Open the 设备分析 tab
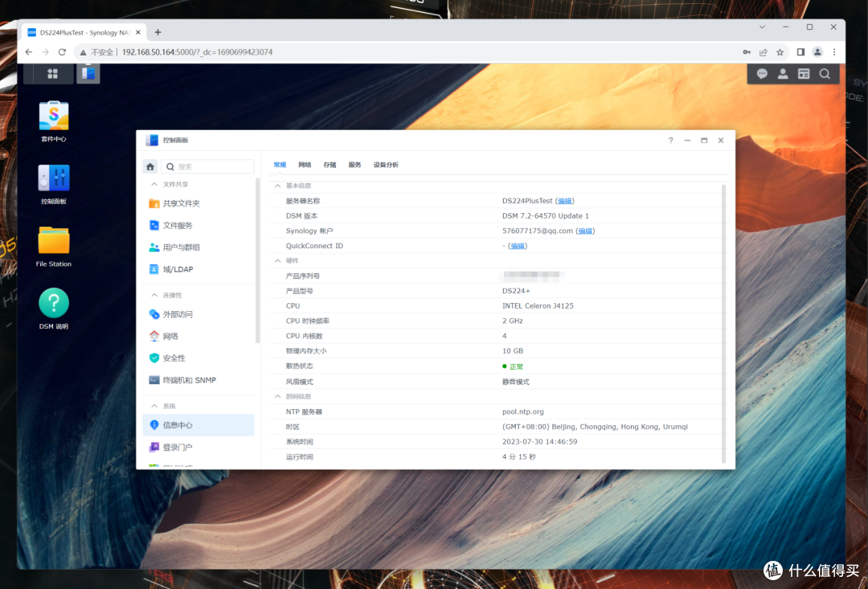The width and height of the screenshot is (868, 589). point(385,164)
